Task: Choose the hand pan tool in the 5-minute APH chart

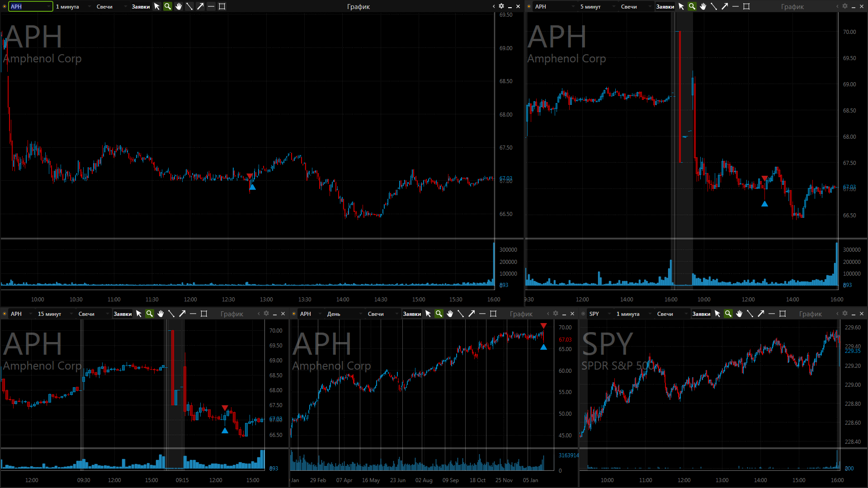Action: 703,6
